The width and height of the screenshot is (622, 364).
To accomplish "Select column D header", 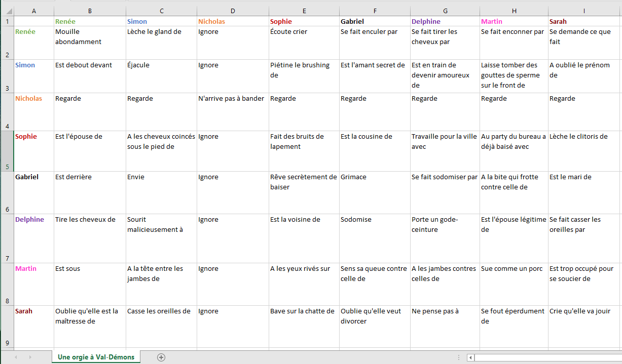I will click(233, 11).
